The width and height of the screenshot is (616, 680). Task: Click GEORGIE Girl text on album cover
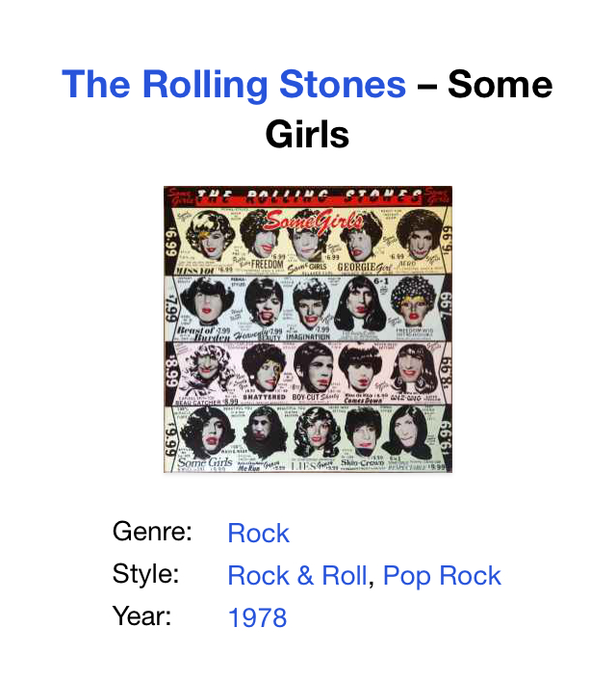coord(364,267)
